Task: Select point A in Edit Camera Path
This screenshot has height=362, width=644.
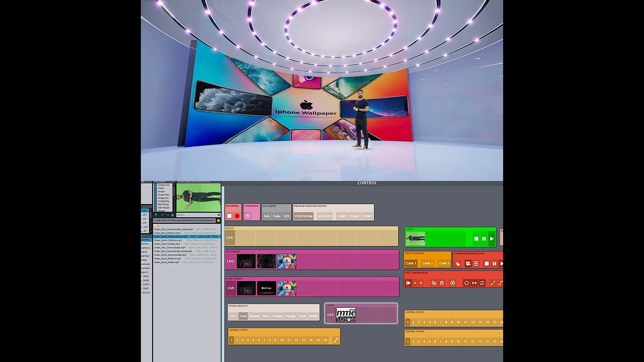Action: (x=415, y=283)
